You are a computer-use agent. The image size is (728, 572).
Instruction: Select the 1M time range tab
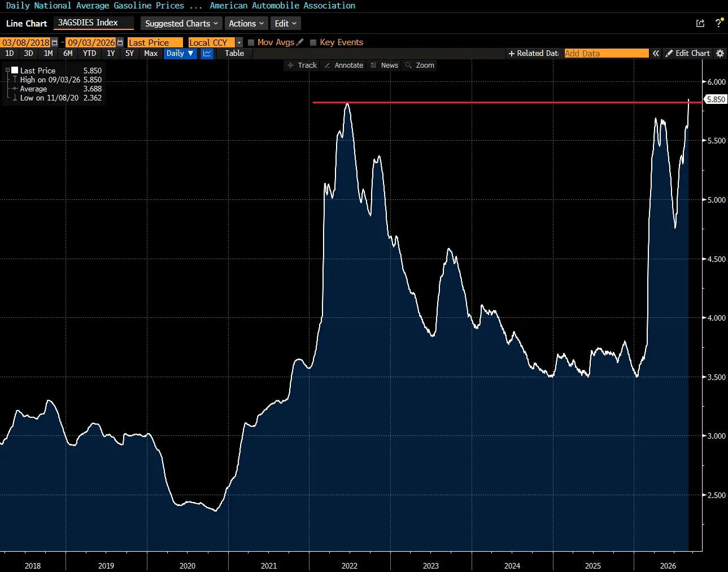coord(49,54)
